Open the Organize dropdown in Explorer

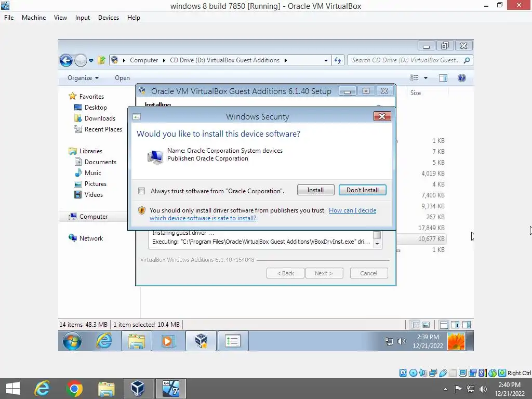(x=83, y=78)
